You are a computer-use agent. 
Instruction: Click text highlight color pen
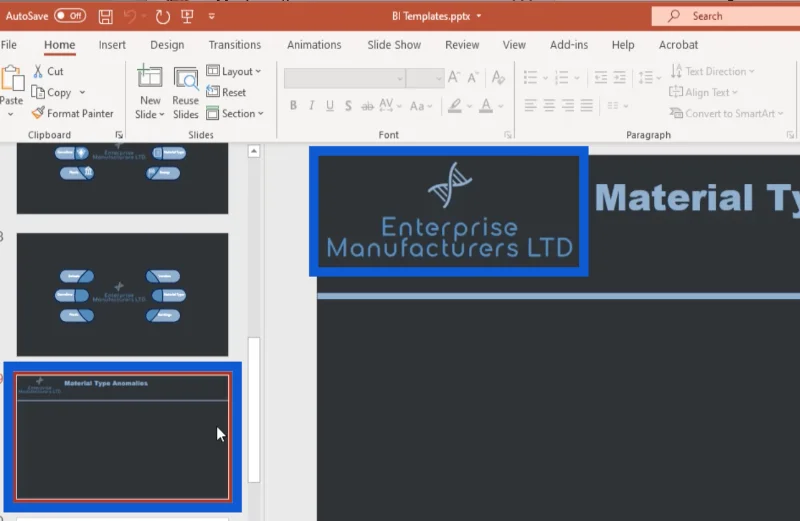coord(455,106)
